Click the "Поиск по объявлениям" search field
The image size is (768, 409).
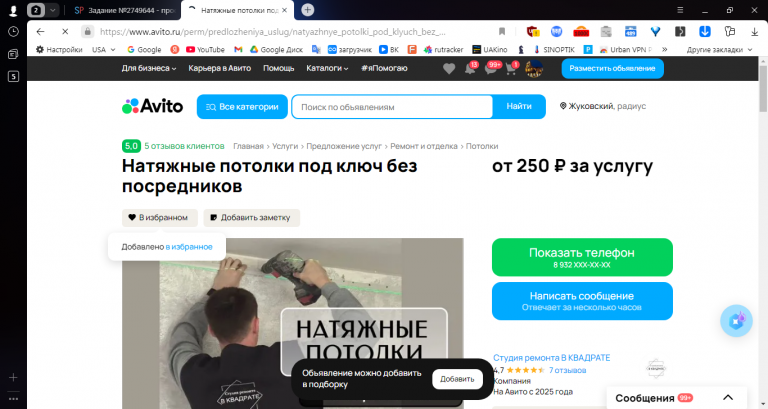(392, 107)
